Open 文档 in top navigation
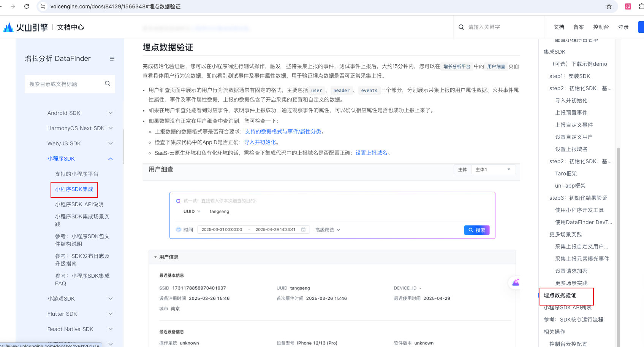This screenshot has width=644, height=347. click(559, 27)
